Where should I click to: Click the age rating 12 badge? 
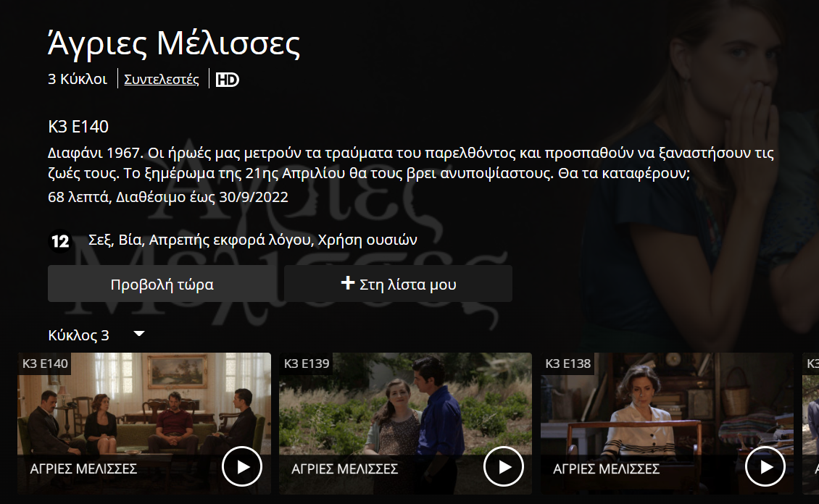click(x=60, y=241)
